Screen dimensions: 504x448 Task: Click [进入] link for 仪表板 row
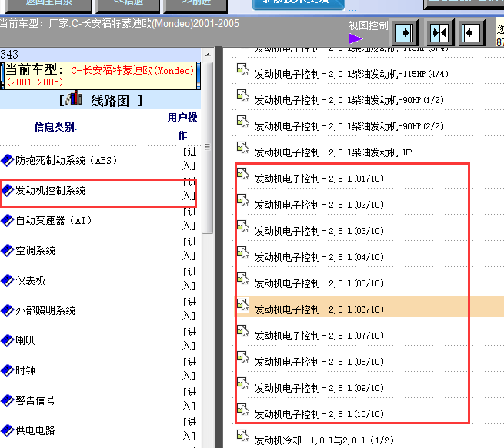pos(189,279)
